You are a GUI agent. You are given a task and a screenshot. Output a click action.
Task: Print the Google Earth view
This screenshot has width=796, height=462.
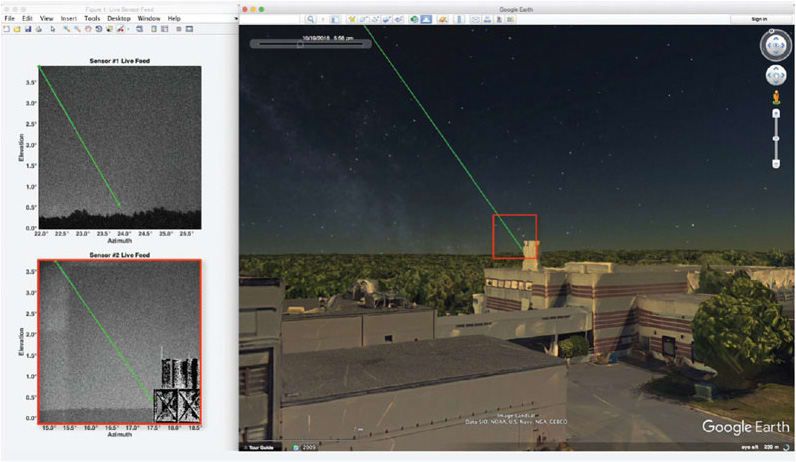pyautogui.click(x=487, y=19)
